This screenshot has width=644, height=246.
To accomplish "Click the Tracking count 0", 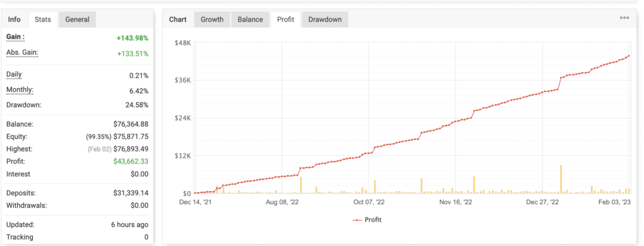I will click(x=146, y=237).
